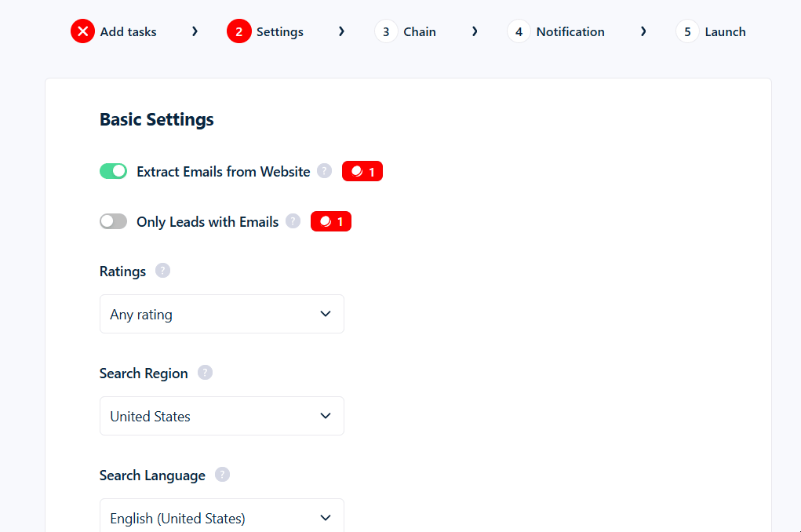Click the step 2 Settings circle icon
Screen dimensions: 801x532
pos(239,31)
